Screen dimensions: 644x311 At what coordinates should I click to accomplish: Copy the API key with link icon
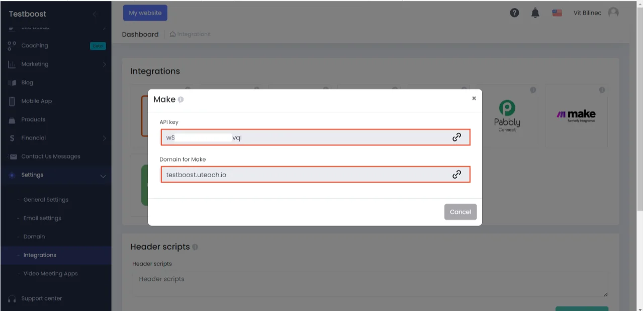456,137
